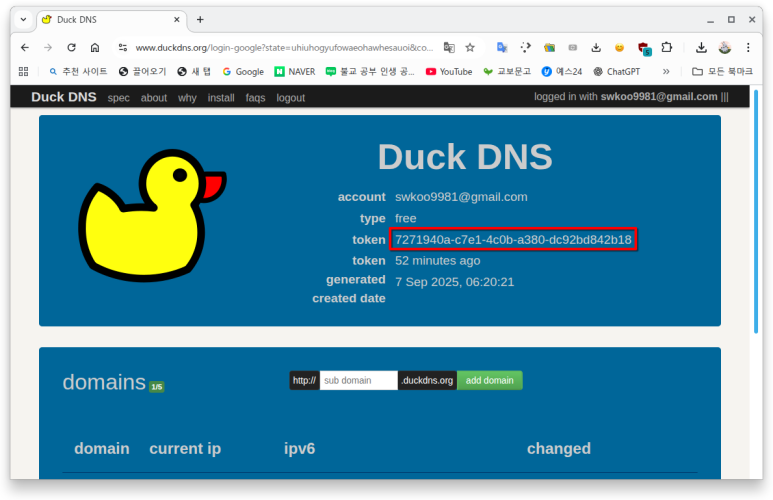Open the Extensions puzzle icon
Image resolution: width=773 pixels, height=500 pixels.
pos(667,47)
